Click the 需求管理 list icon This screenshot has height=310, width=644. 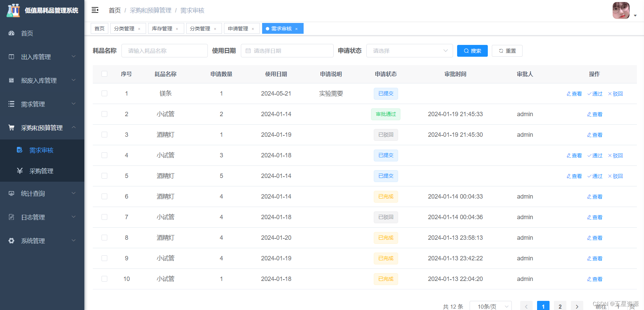11,104
